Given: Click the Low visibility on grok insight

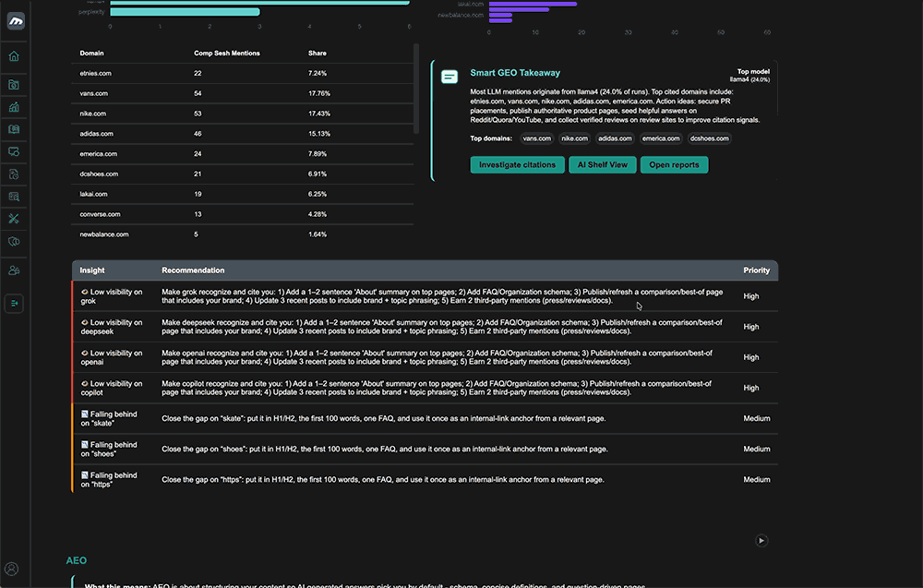Looking at the screenshot, I should (112, 296).
